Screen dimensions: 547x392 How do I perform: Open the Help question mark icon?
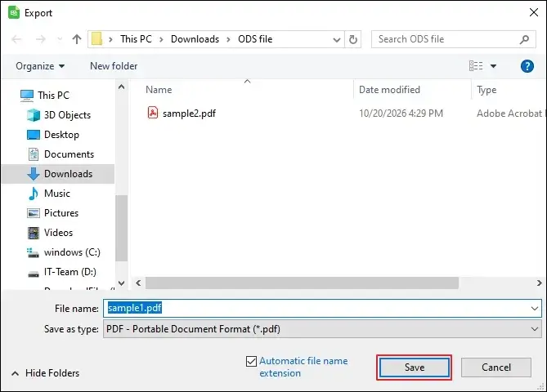(527, 66)
